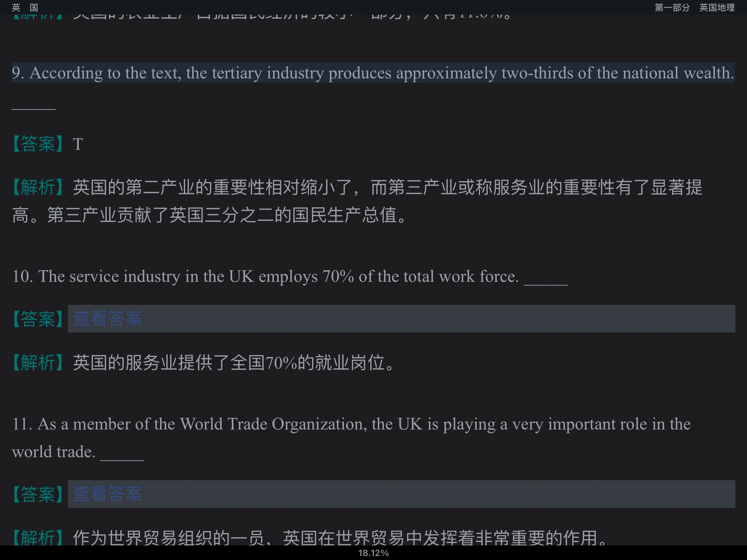Click question 11 about World Trade Organization
747x560 pixels.
coord(351,424)
